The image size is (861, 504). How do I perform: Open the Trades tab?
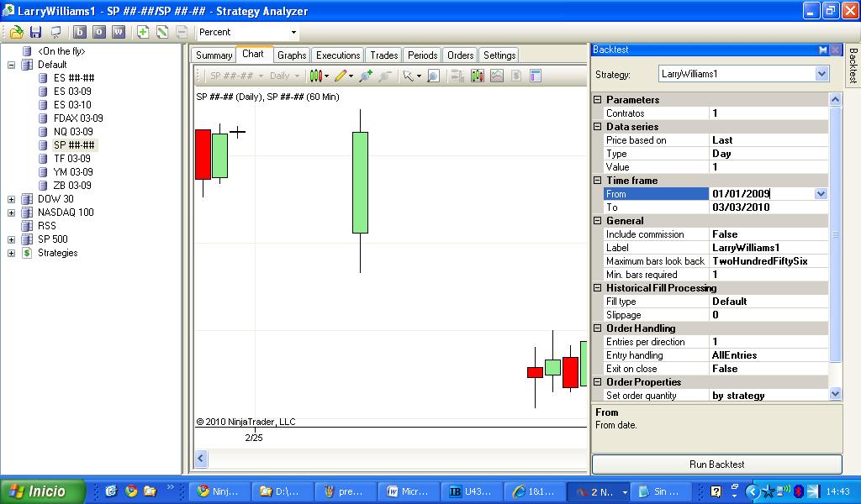383,55
